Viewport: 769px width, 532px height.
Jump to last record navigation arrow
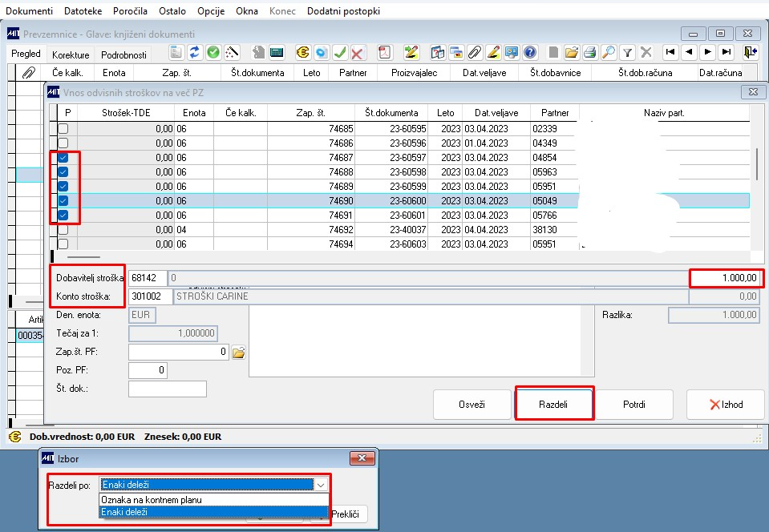[x=727, y=53]
